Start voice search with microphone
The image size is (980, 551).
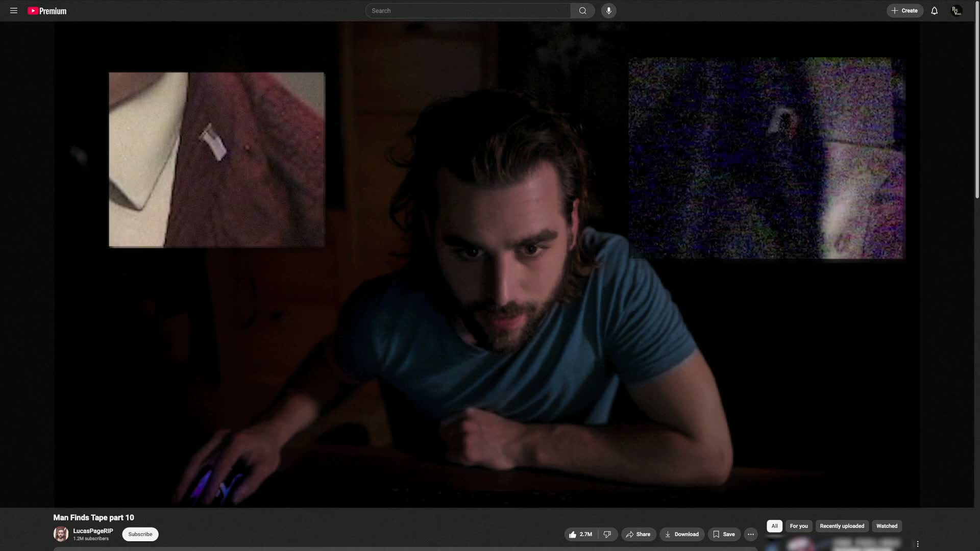[608, 11]
